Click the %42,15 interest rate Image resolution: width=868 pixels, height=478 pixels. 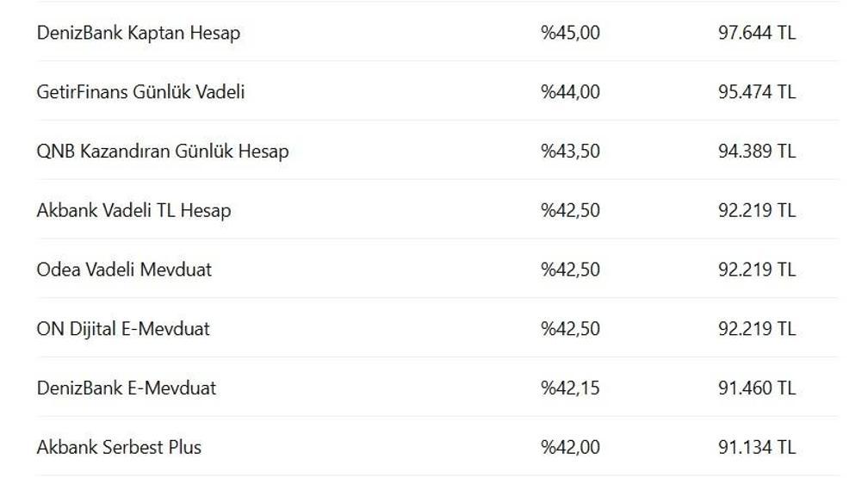[x=570, y=388]
